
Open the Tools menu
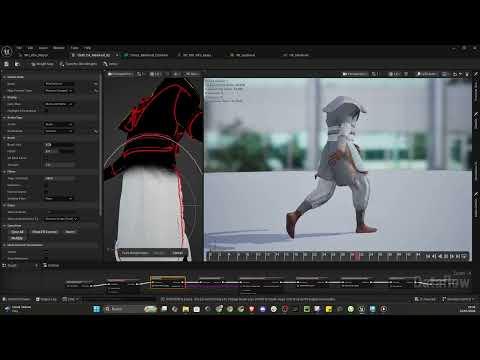point(75,48)
